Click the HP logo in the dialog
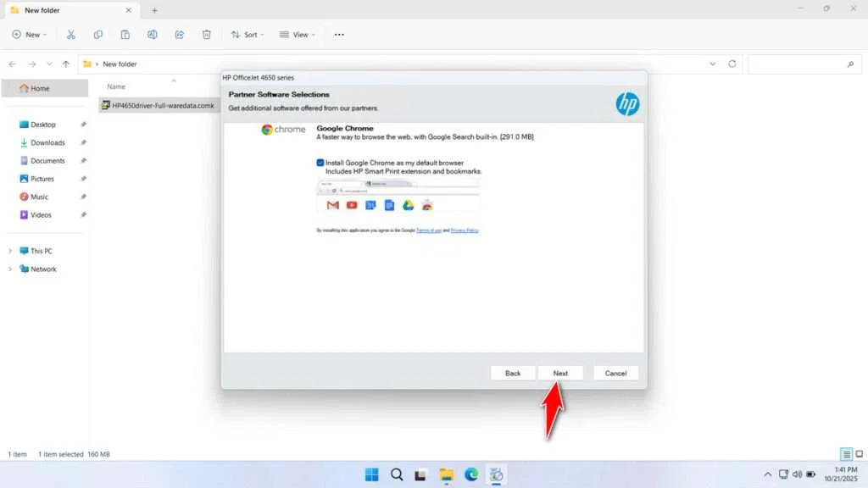This screenshot has height=488, width=868. click(x=627, y=103)
